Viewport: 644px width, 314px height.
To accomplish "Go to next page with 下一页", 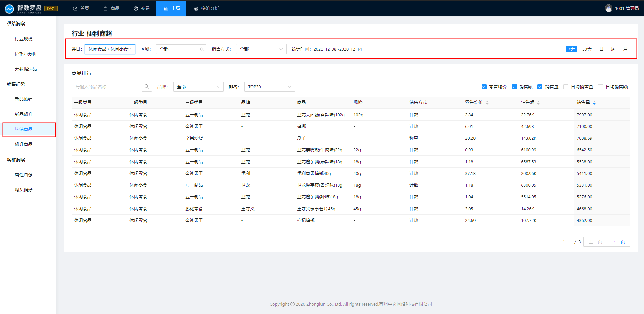I will click(x=618, y=242).
